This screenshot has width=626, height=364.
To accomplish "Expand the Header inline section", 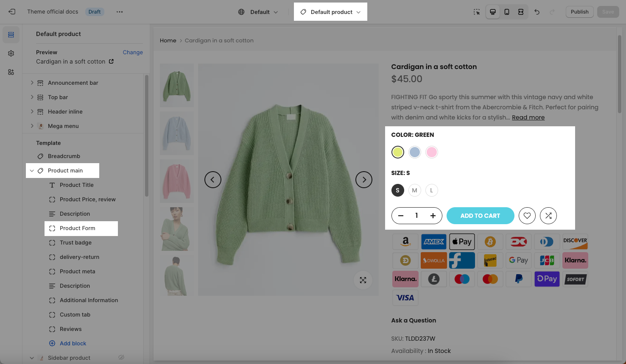I will (32, 111).
